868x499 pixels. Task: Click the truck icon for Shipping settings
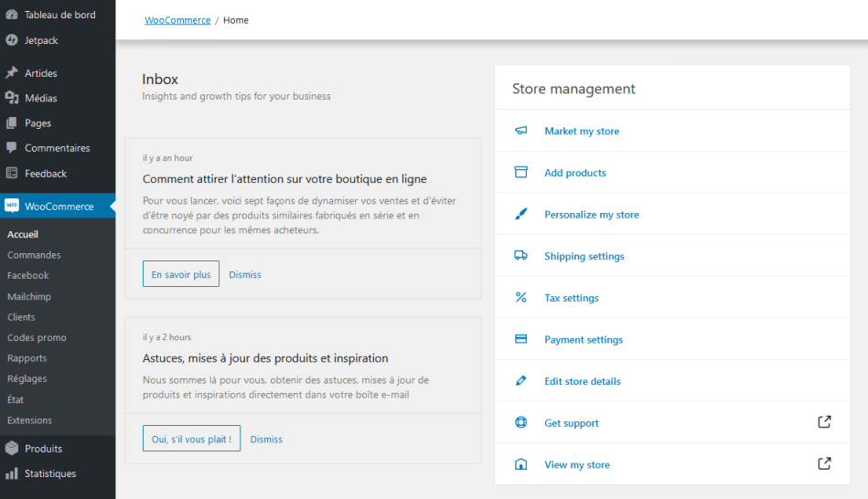pos(521,256)
